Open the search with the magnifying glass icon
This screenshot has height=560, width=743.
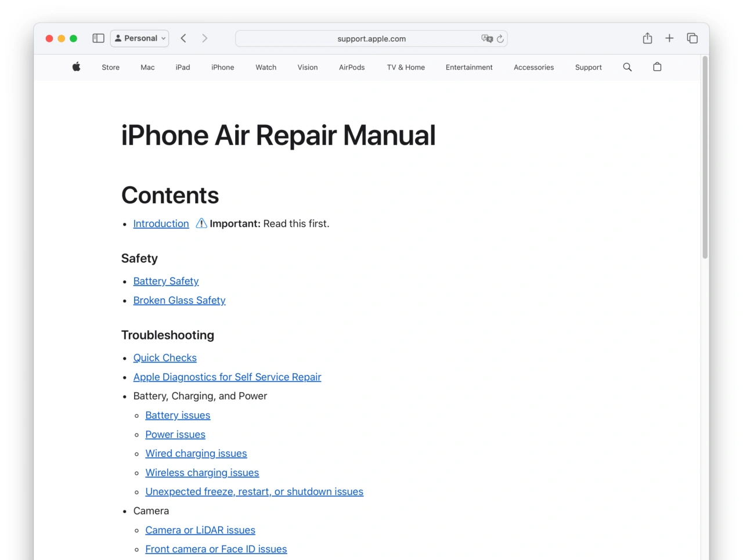click(x=627, y=67)
